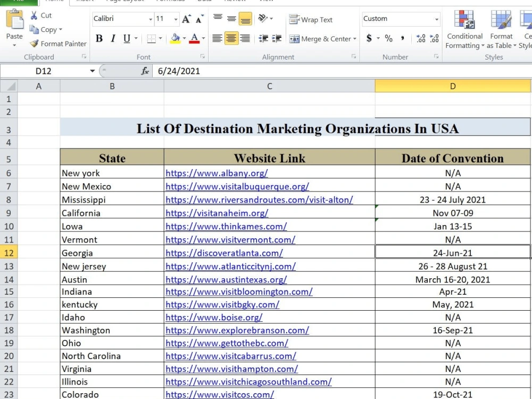This screenshot has width=532, height=399.
Task: Toggle the Center alignment button
Action: pos(231,38)
